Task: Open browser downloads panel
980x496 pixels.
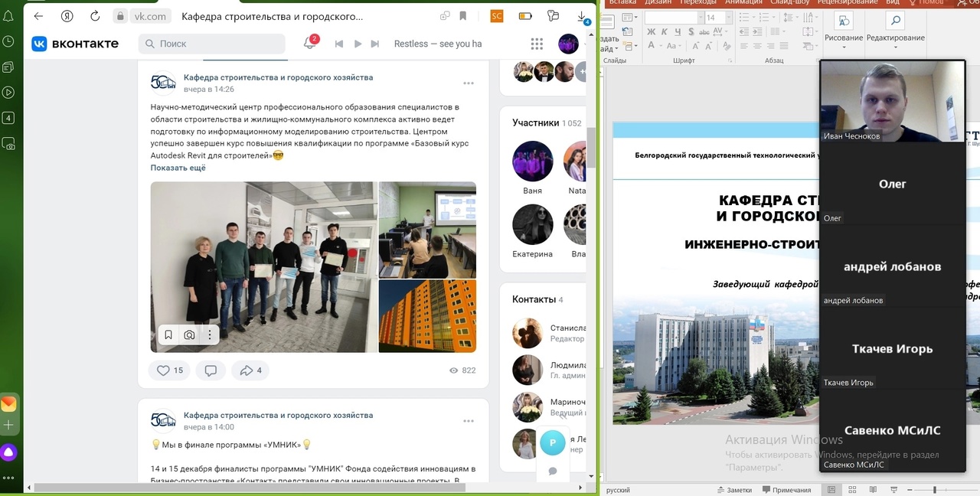Action: (x=582, y=17)
